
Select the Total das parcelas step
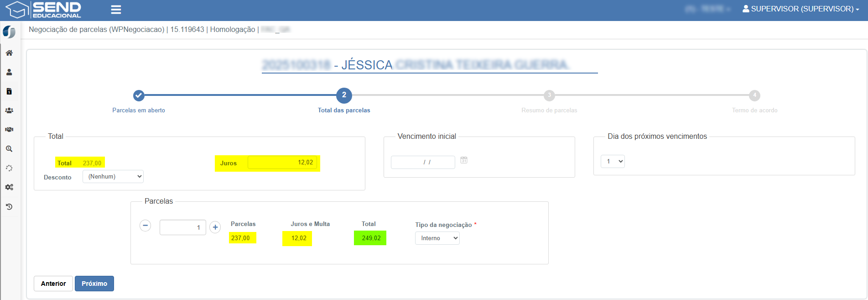pyautogui.click(x=344, y=95)
